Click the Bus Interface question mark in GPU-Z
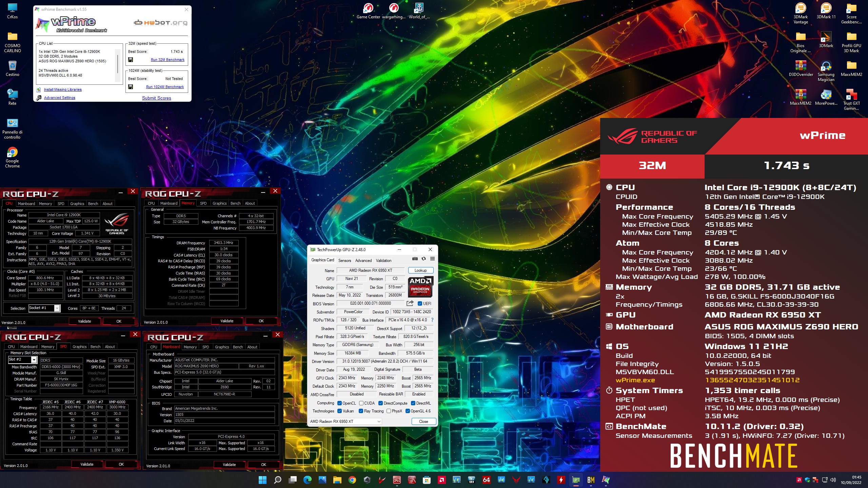 click(x=432, y=320)
